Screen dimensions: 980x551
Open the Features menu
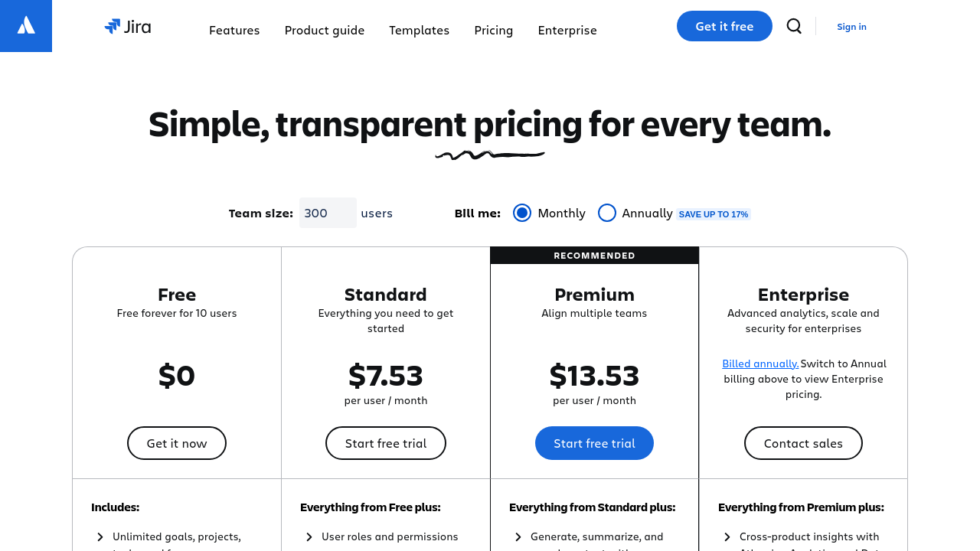click(234, 31)
